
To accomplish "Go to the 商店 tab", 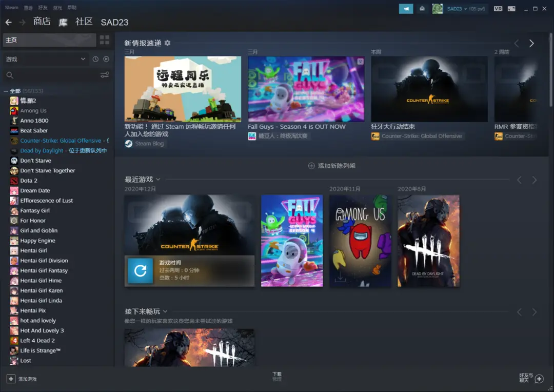I will click(42, 22).
